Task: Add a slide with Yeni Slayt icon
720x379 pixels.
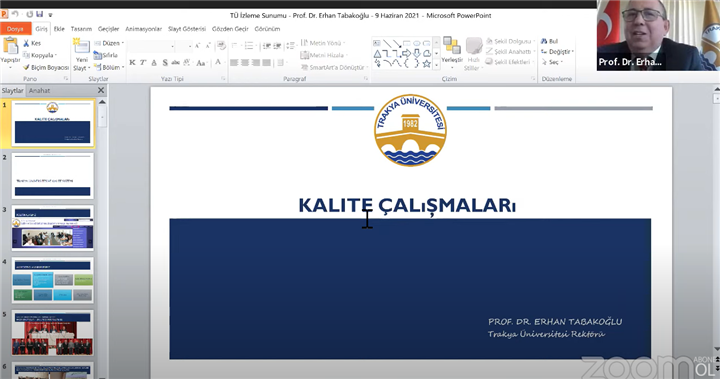Action: tap(82, 55)
